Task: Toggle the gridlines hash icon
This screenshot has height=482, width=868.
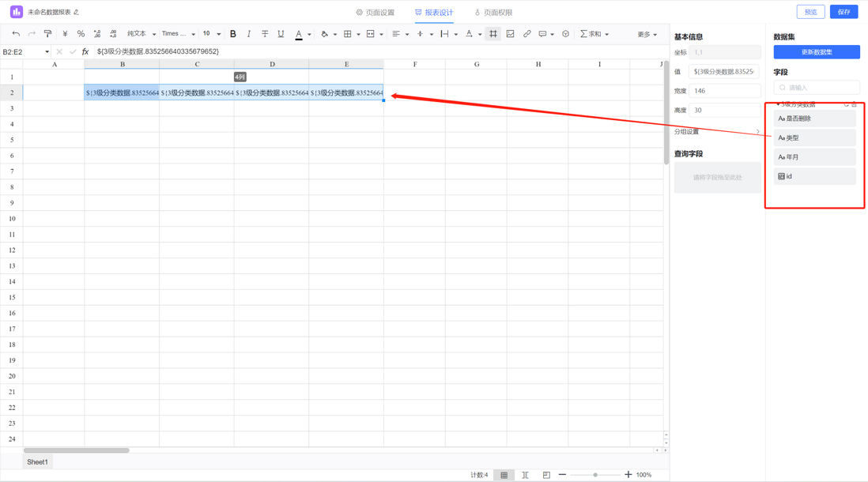Action: [x=493, y=34]
